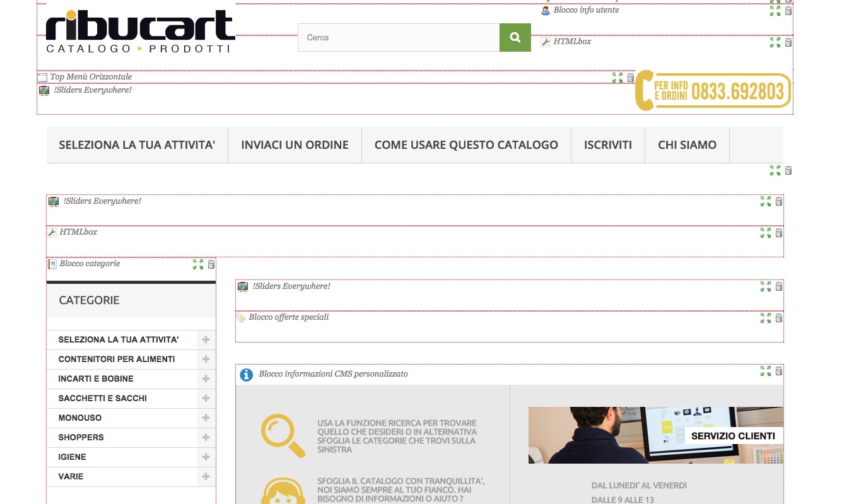Click the Top Menù Orizzontale module icon
This screenshot has height=504, width=842.
42,78
